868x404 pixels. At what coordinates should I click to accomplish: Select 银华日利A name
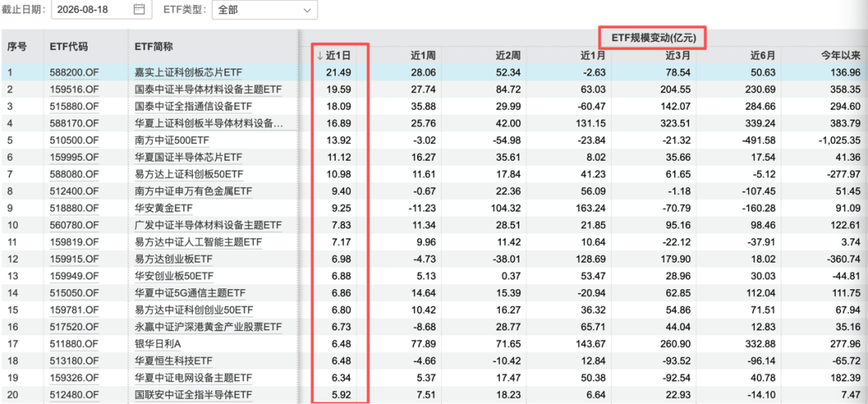pos(158,345)
